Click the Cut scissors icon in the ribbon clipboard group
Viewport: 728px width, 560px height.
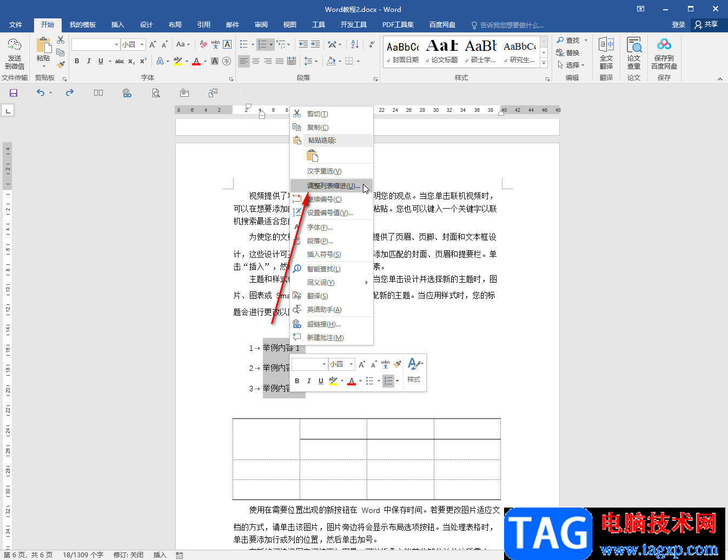tap(61, 41)
